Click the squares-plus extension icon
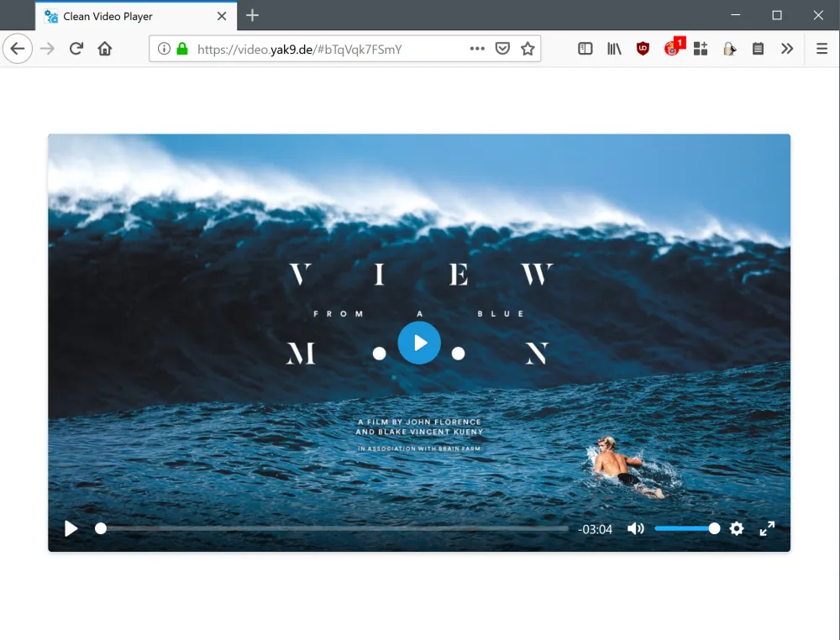The image size is (840, 640). (x=701, y=49)
